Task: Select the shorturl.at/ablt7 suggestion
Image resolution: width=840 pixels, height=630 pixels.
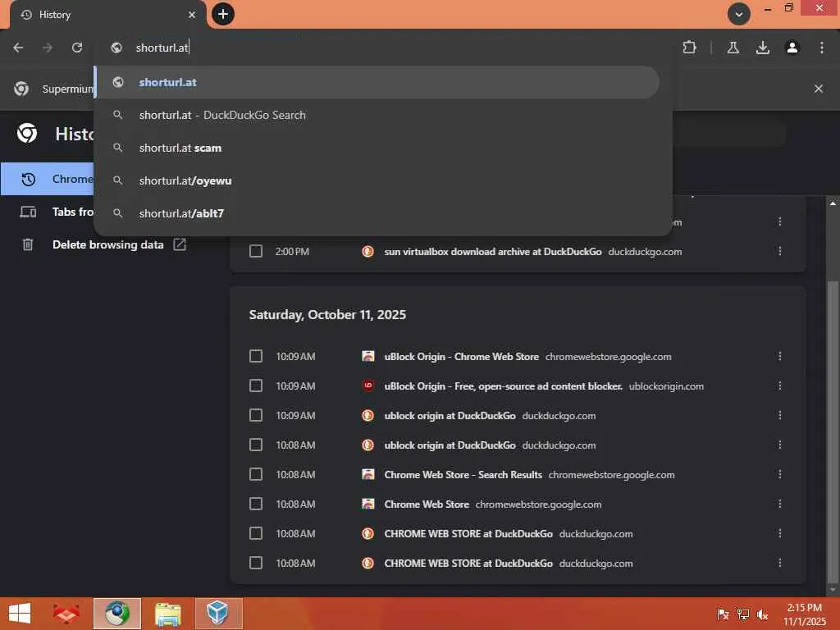Action: [x=377, y=213]
